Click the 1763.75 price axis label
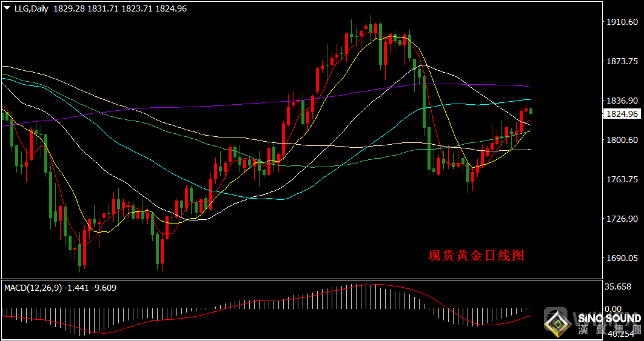 pyautogui.click(x=621, y=179)
